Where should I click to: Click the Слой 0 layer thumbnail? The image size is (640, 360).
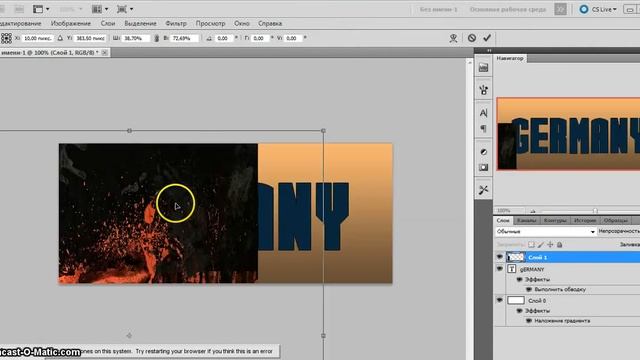[516, 300]
